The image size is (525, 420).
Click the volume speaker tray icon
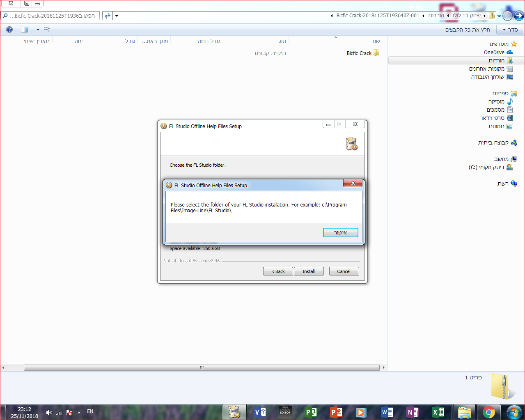click(49, 412)
